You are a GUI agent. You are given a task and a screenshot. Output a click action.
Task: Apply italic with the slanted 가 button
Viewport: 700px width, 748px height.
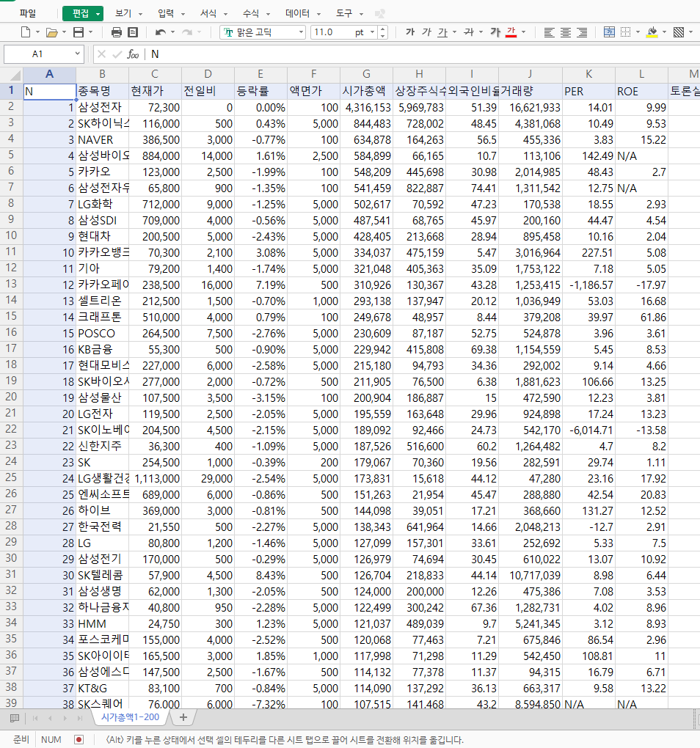coord(426,32)
